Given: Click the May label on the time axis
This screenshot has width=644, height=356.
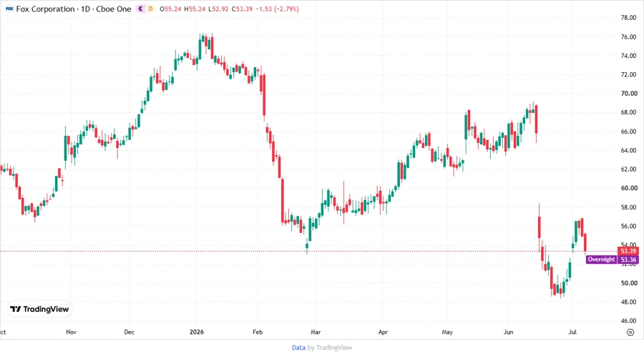Looking at the screenshot, I should point(447,332).
